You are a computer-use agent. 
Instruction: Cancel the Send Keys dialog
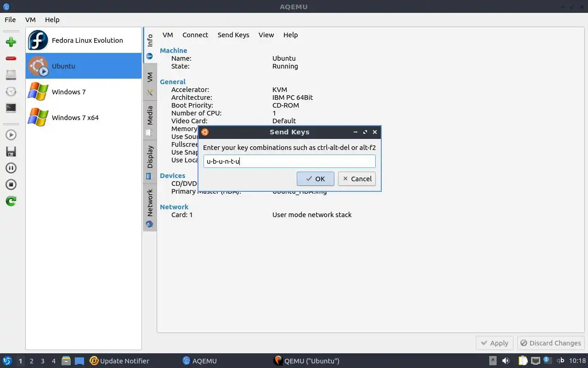tap(357, 179)
